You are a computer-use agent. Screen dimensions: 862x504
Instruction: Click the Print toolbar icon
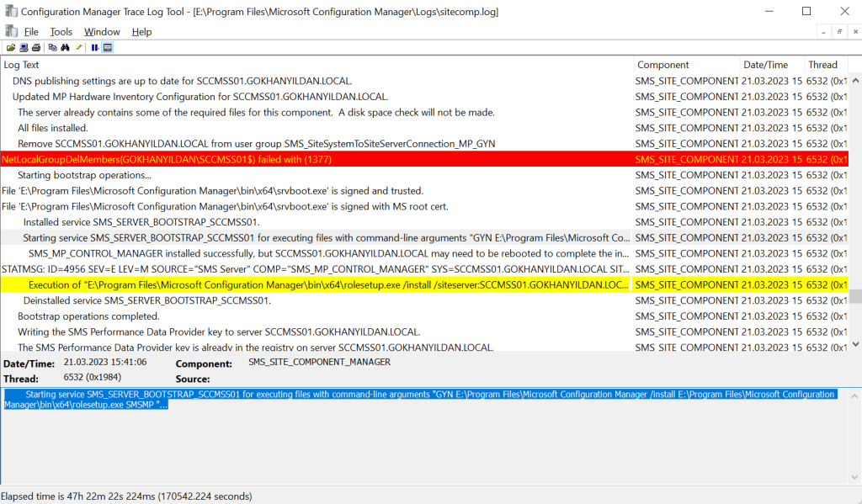[36, 48]
